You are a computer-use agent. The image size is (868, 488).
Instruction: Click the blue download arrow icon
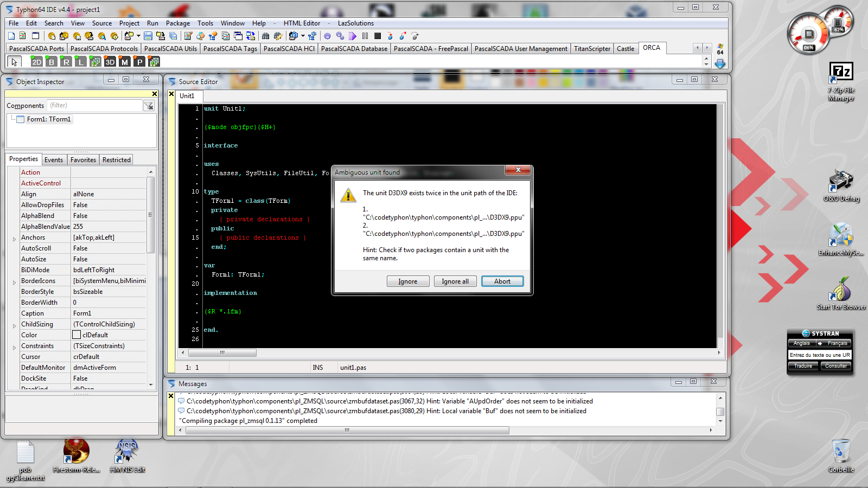point(720,63)
